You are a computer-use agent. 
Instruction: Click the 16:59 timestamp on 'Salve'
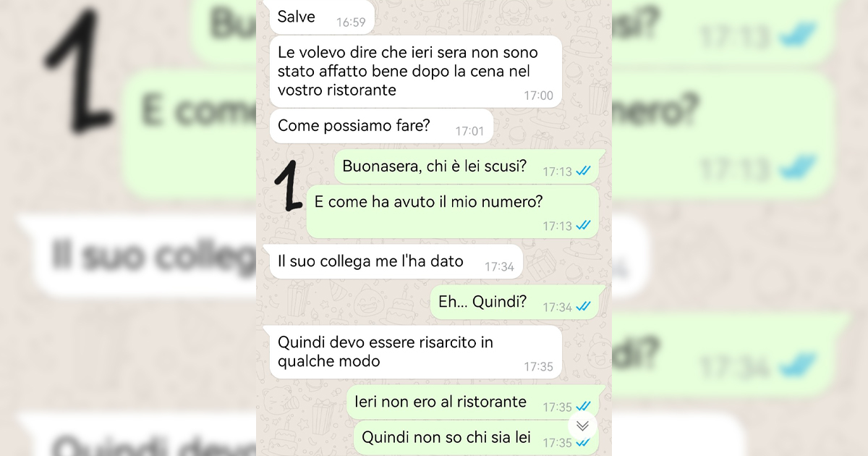(x=351, y=22)
